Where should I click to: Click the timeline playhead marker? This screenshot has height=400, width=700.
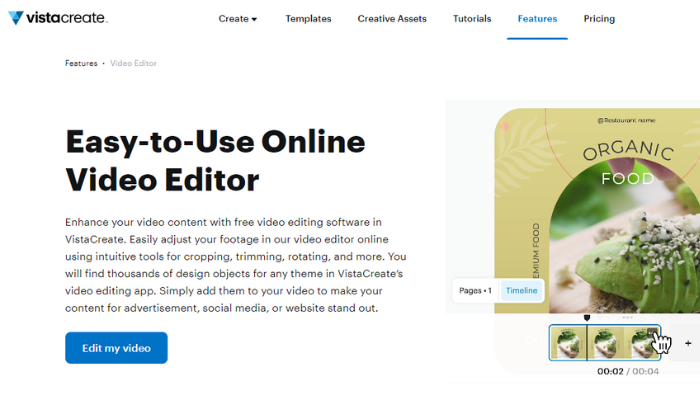point(587,318)
